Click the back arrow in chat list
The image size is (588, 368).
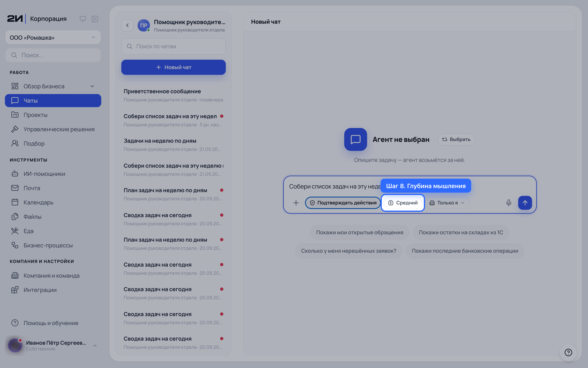(x=127, y=25)
